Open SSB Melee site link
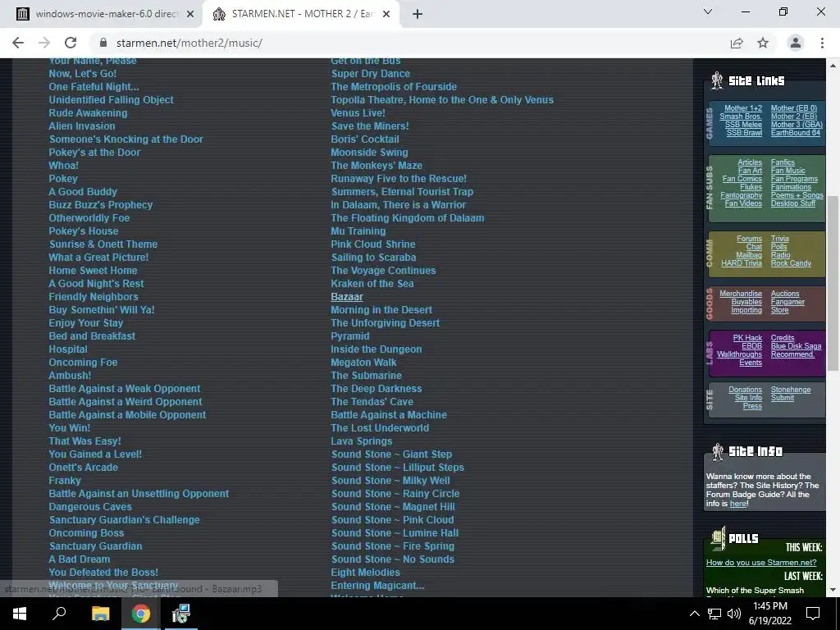Viewport: 840px width, 630px height. pos(743,125)
